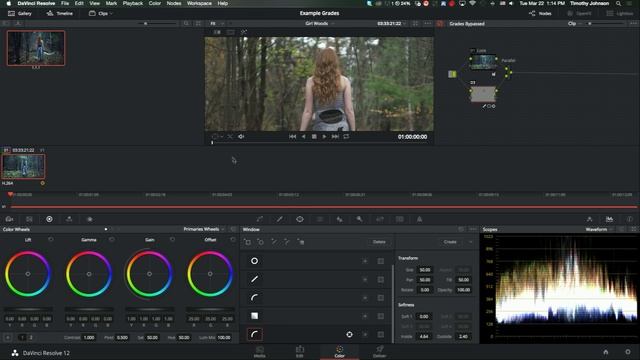Image resolution: width=640 pixels, height=360 pixels.
Task: Open Primaries Wheels mode dropdown
Action: pos(204,229)
